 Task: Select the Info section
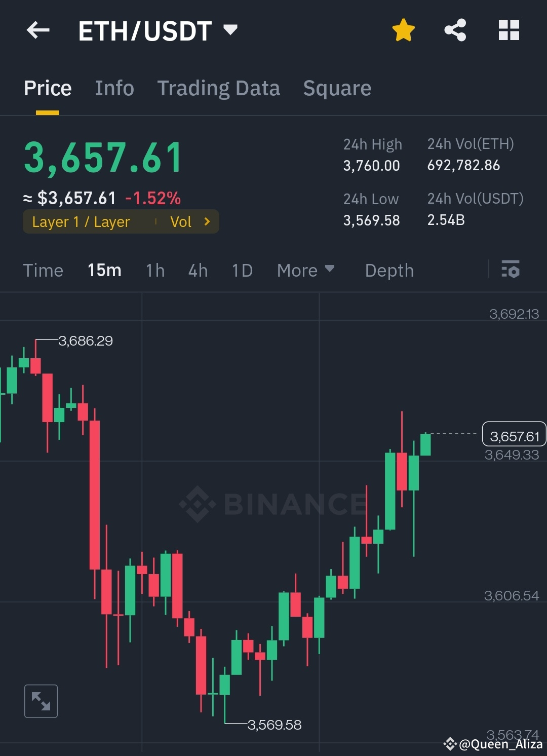pyautogui.click(x=114, y=88)
